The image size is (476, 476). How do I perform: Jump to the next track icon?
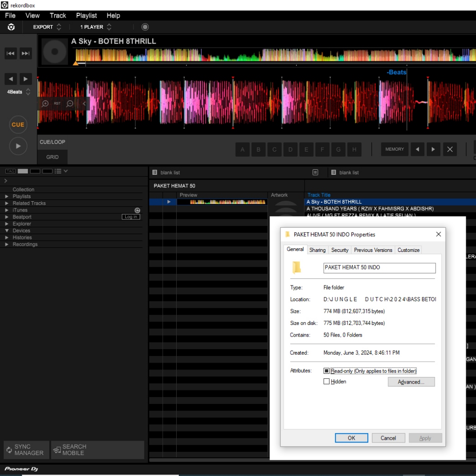coord(26,53)
